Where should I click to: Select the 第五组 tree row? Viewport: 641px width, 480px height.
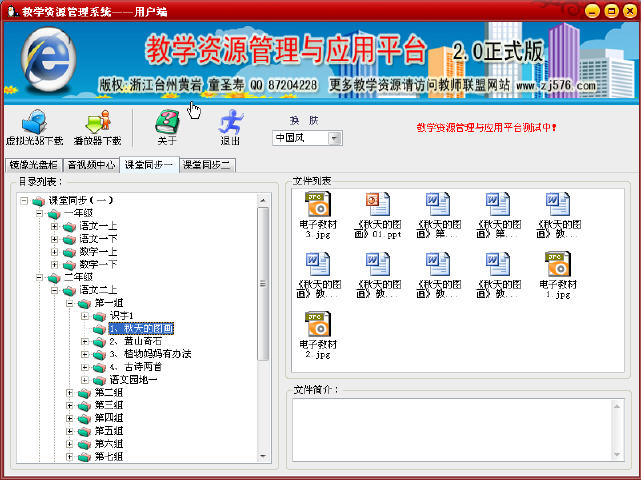click(x=109, y=431)
